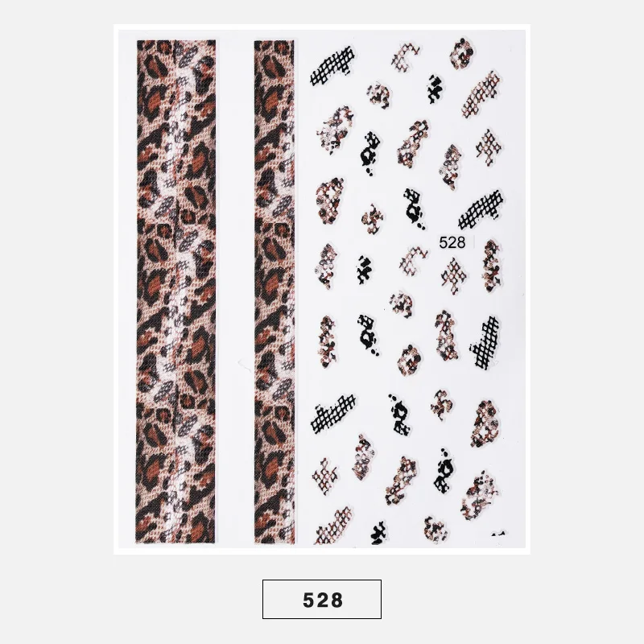Click the brown speckled blob at top right corner
The width and height of the screenshot is (644, 644).
(x=462, y=53)
